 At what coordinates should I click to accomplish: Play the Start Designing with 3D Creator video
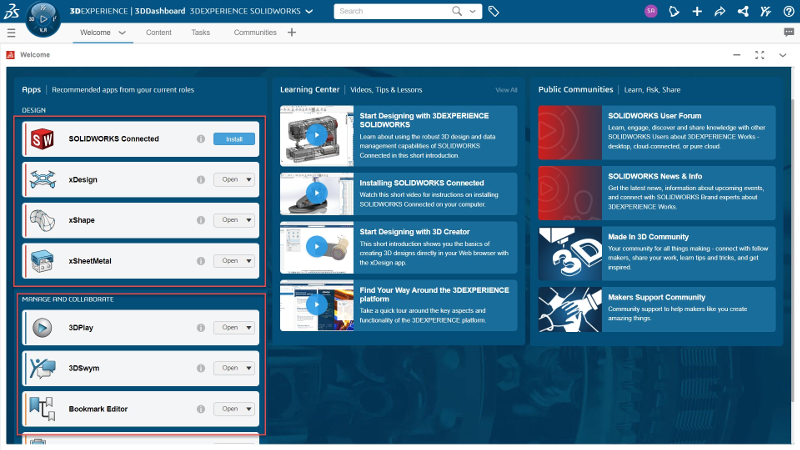[317, 247]
